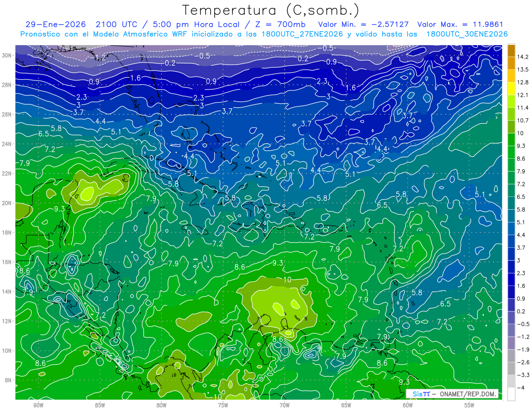
Task: Click the '-2.6' colorbar legend value
Action: coord(523,362)
